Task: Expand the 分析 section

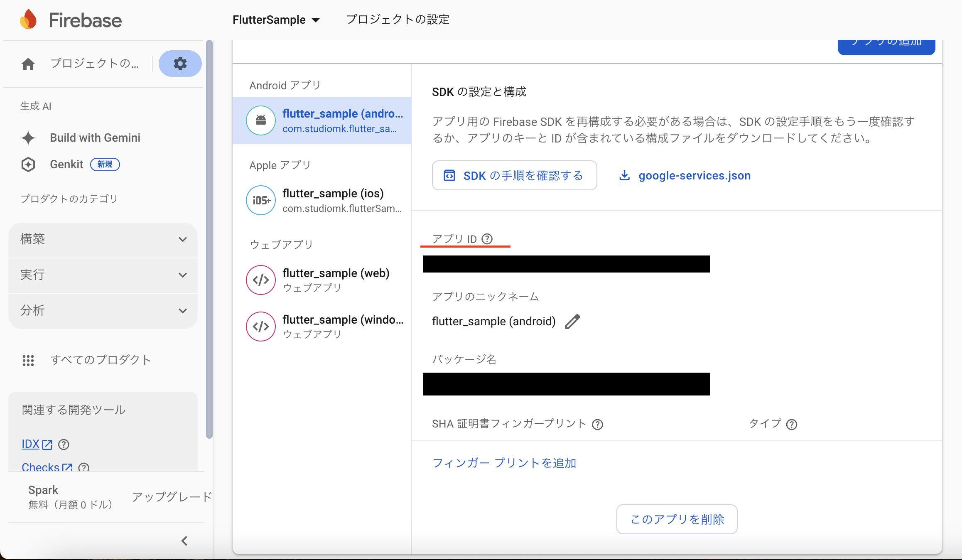Action: [103, 310]
